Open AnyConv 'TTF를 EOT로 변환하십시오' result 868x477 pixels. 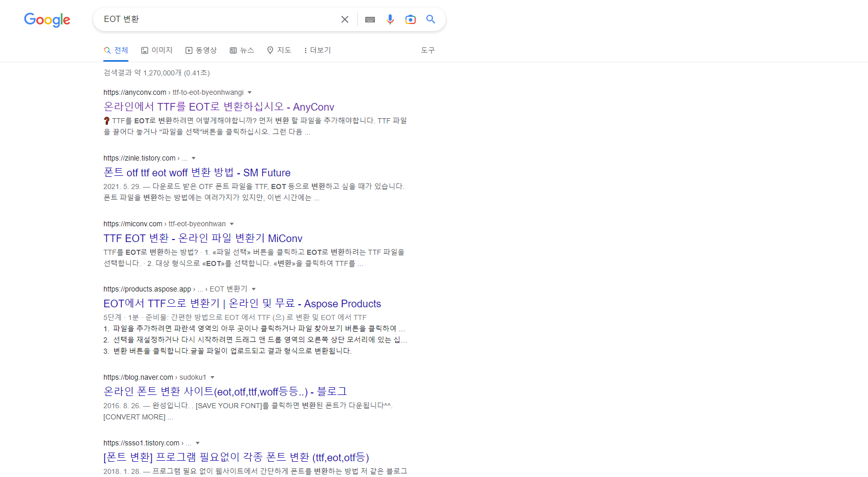(219, 107)
